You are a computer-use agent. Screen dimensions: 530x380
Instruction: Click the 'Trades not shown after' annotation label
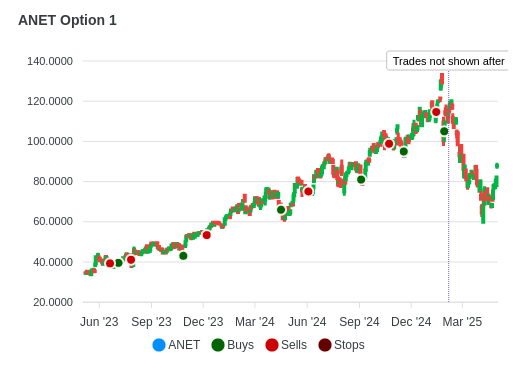click(448, 61)
